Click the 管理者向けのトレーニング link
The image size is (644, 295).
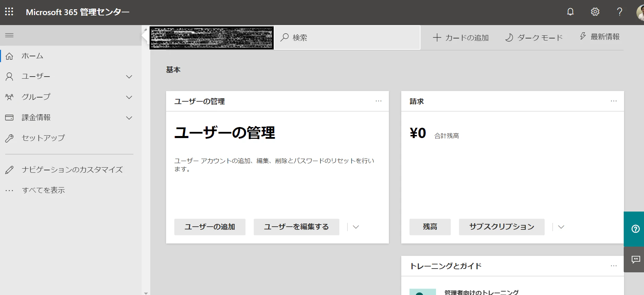pyautogui.click(x=481, y=292)
